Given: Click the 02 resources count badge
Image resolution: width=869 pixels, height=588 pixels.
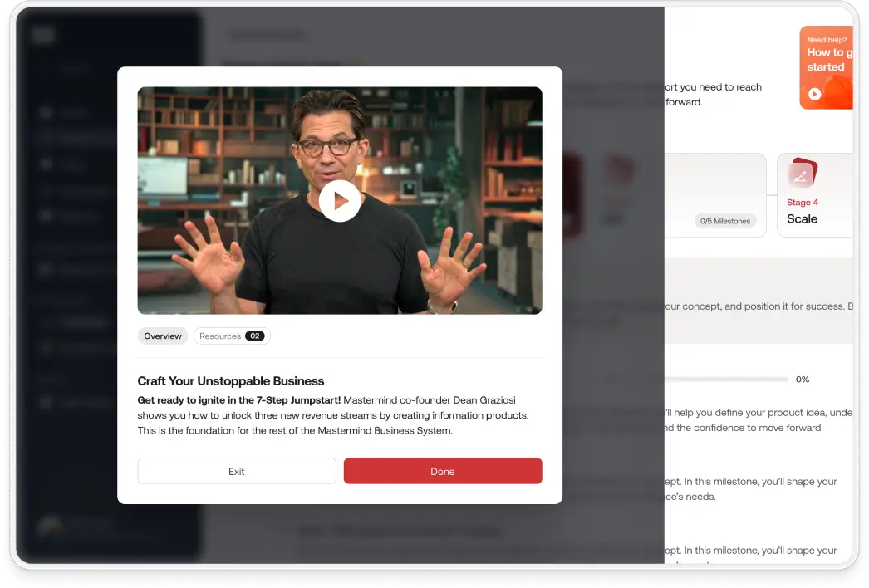Looking at the screenshot, I should point(254,336).
